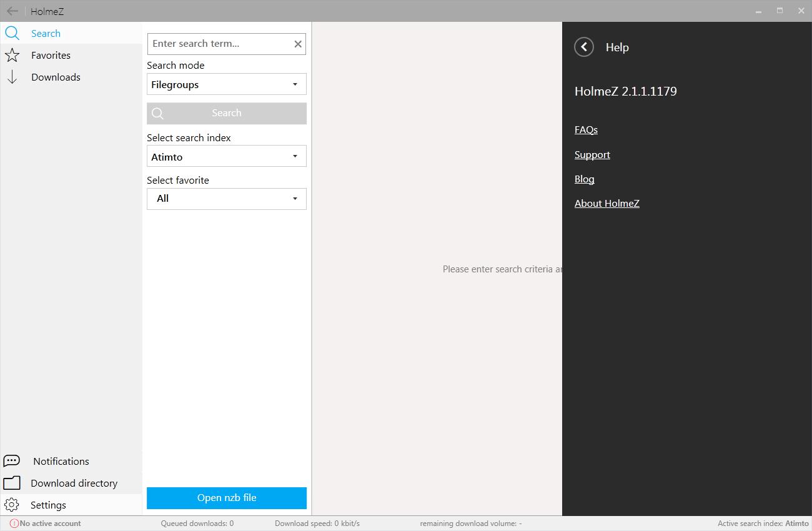Click the No active account warning icon

(x=14, y=524)
